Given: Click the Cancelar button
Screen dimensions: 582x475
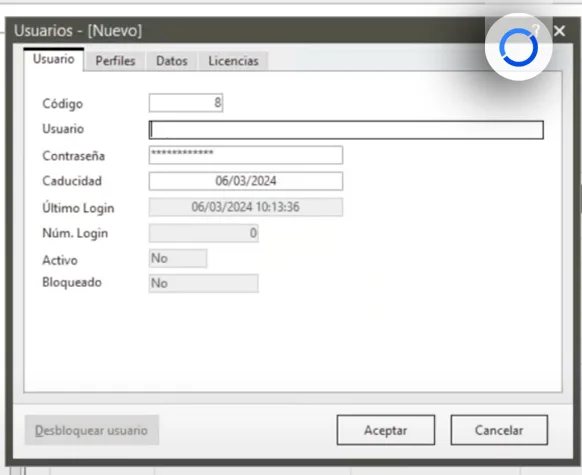Looking at the screenshot, I should click(x=499, y=430).
